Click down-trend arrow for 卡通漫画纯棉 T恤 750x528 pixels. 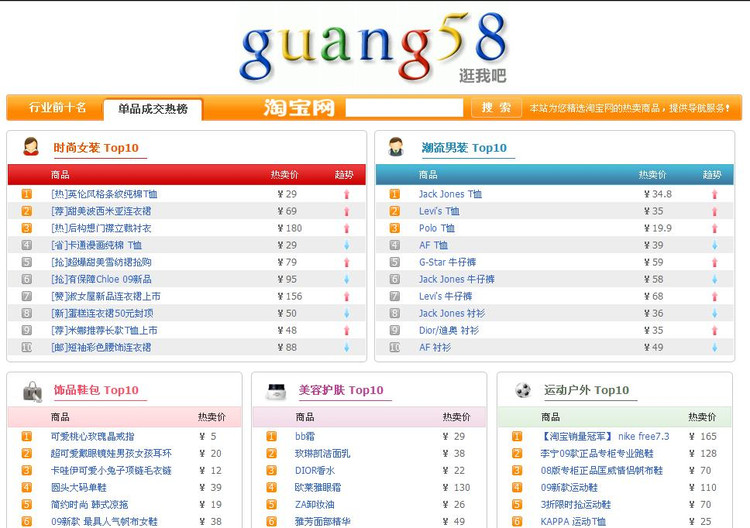tap(346, 245)
